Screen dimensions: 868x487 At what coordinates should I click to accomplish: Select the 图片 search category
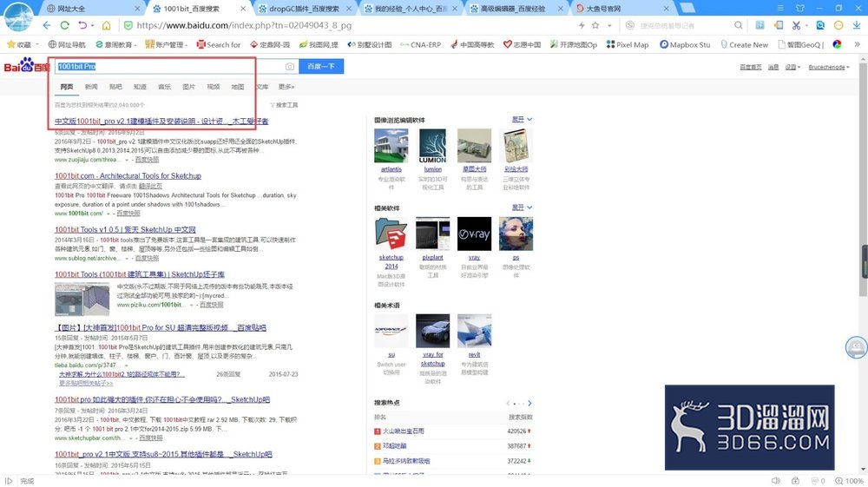(188, 87)
